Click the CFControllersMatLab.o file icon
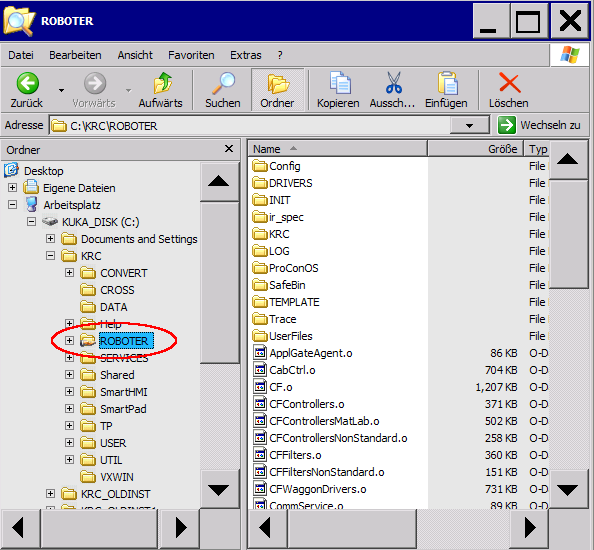 click(260, 421)
